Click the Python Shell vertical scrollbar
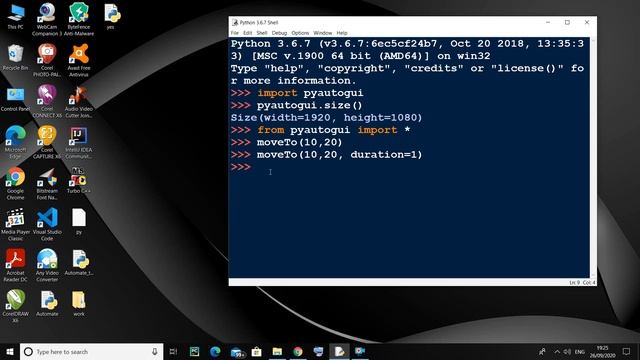This screenshot has width=640, height=360. pyautogui.click(x=593, y=158)
